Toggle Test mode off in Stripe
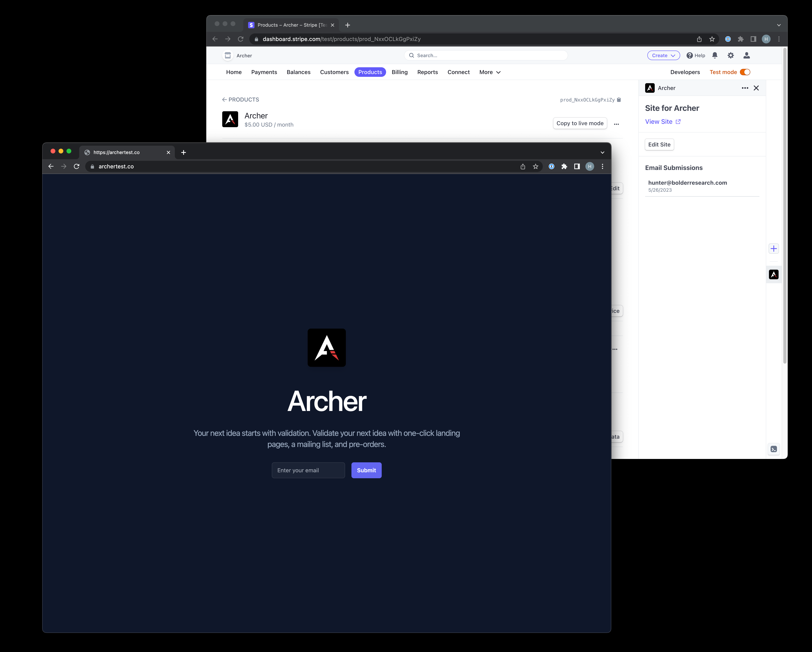 (745, 72)
